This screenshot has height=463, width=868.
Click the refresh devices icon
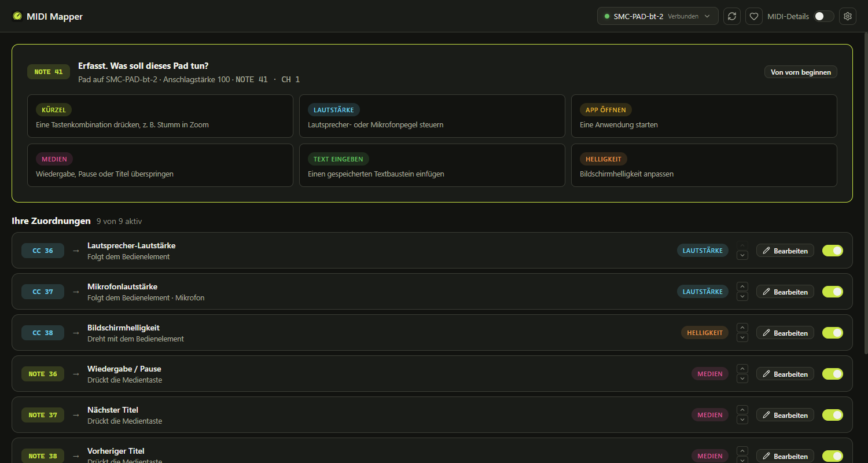(x=732, y=16)
